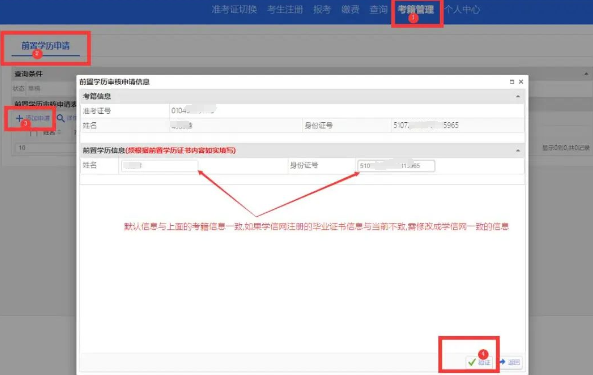Click the 添加申请 plus button
Screen dimensions: 593x375
(33, 118)
